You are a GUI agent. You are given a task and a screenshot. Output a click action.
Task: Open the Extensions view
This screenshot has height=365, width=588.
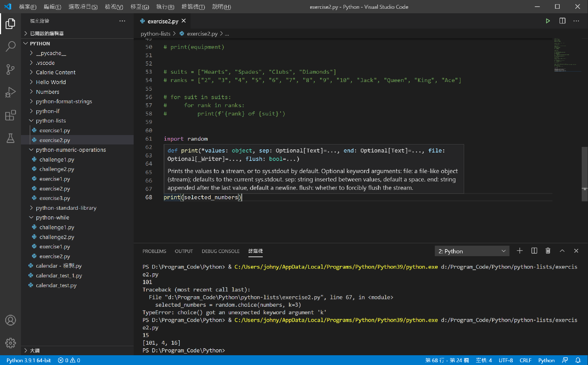pyautogui.click(x=10, y=115)
